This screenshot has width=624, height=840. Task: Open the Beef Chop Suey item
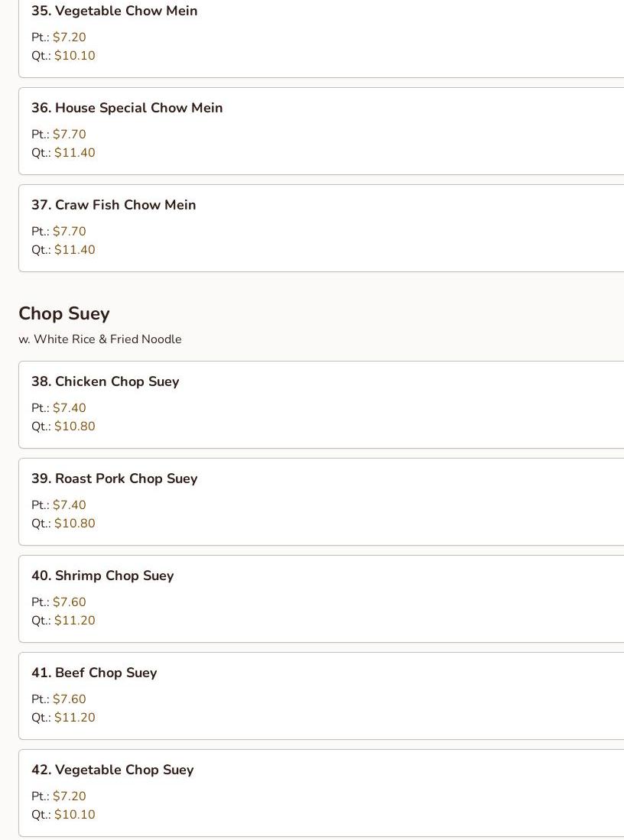tap(94, 673)
